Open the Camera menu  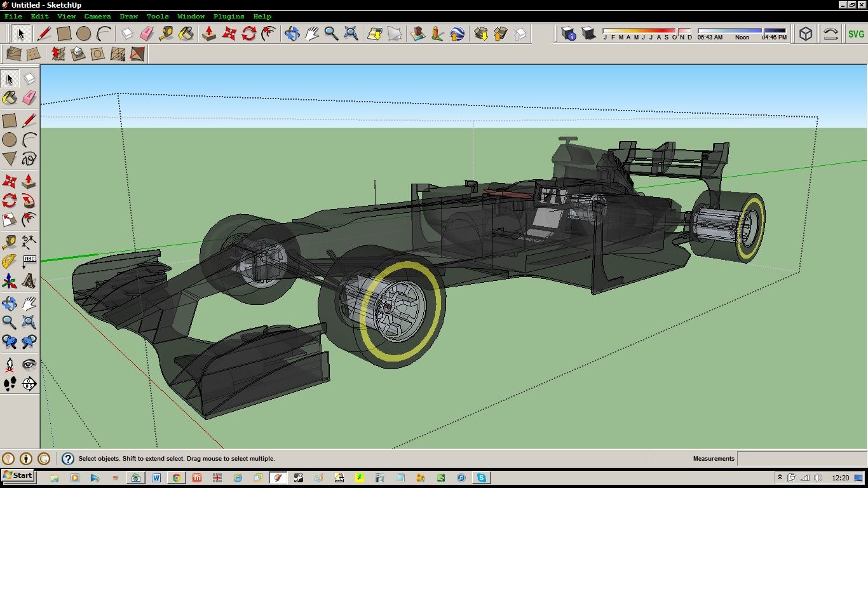pos(97,16)
